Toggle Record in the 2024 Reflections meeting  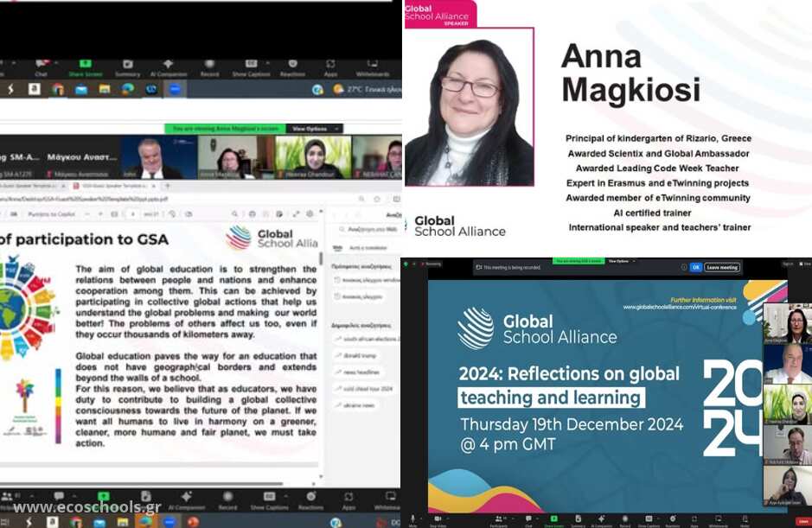625,519
